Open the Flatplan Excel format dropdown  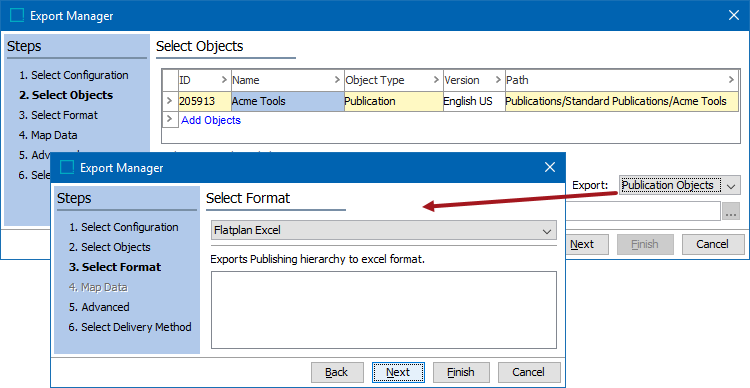click(384, 230)
